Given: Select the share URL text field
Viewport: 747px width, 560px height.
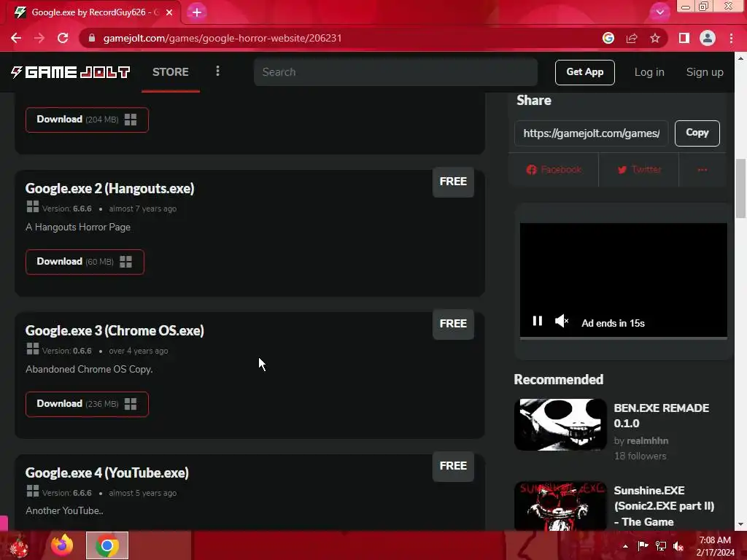Looking at the screenshot, I should pos(591,133).
